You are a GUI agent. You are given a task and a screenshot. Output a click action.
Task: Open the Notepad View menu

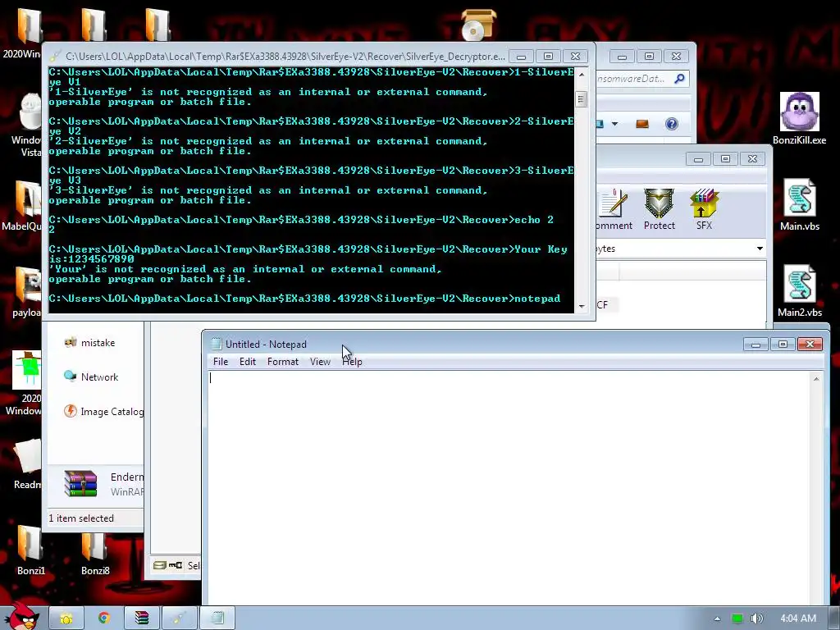[320, 362]
